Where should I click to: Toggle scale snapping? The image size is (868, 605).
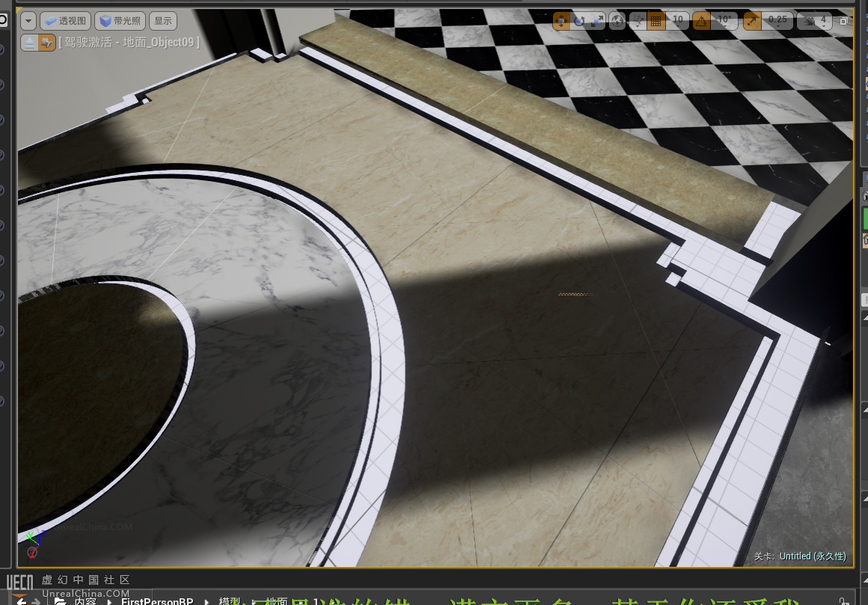coord(752,21)
